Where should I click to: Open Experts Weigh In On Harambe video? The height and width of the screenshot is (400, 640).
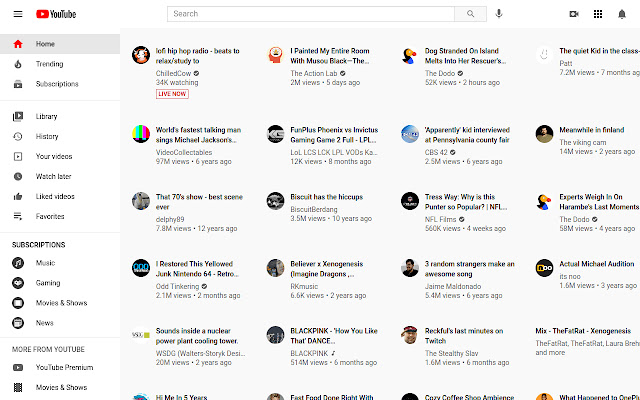click(x=599, y=202)
